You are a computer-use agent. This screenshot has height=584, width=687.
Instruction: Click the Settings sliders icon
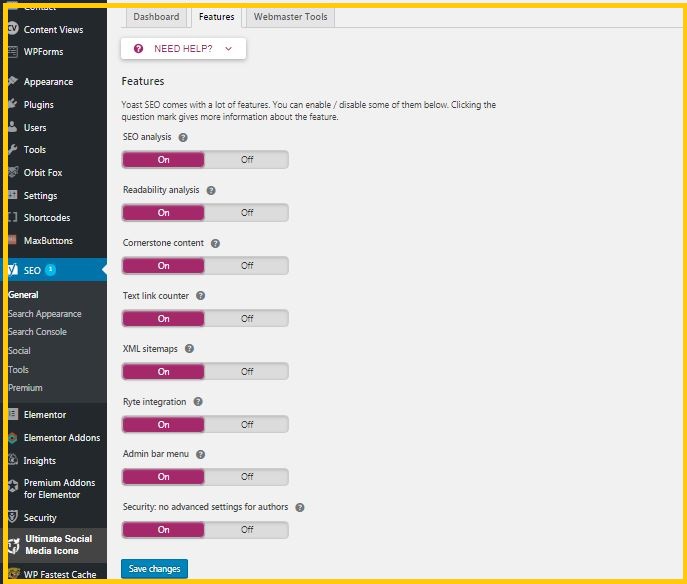(x=13, y=195)
